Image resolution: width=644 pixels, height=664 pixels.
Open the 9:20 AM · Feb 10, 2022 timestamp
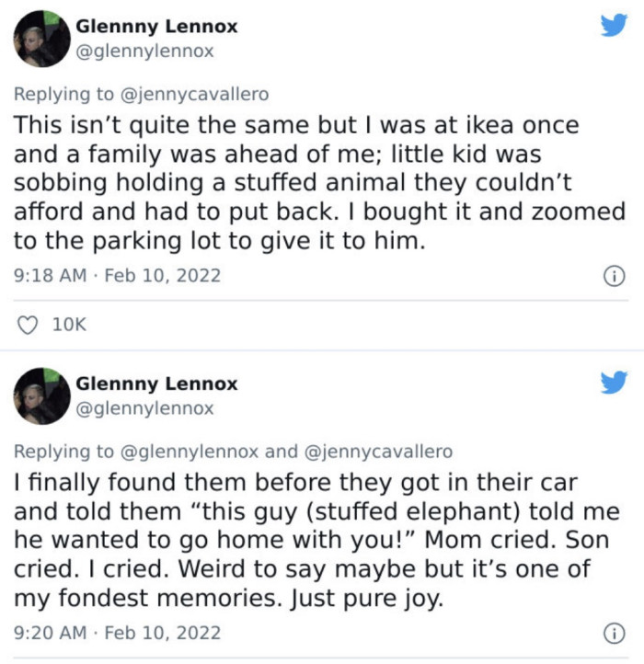[117, 633]
